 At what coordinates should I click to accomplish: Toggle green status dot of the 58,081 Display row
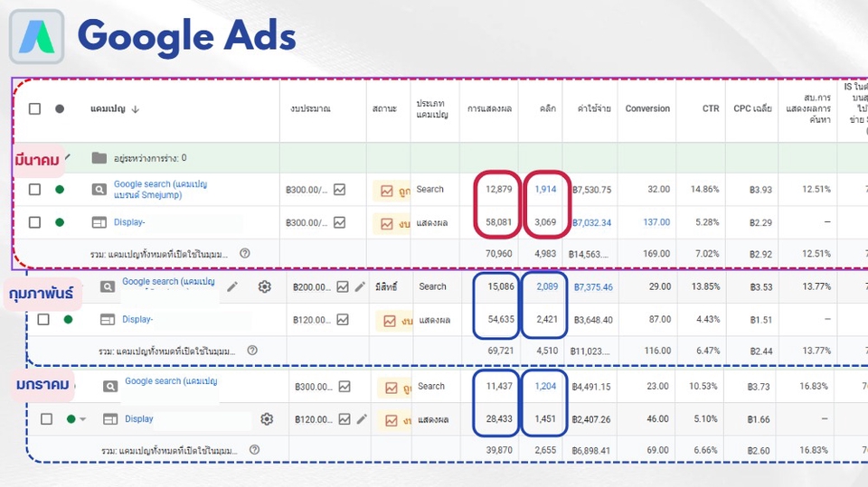[x=60, y=222]
